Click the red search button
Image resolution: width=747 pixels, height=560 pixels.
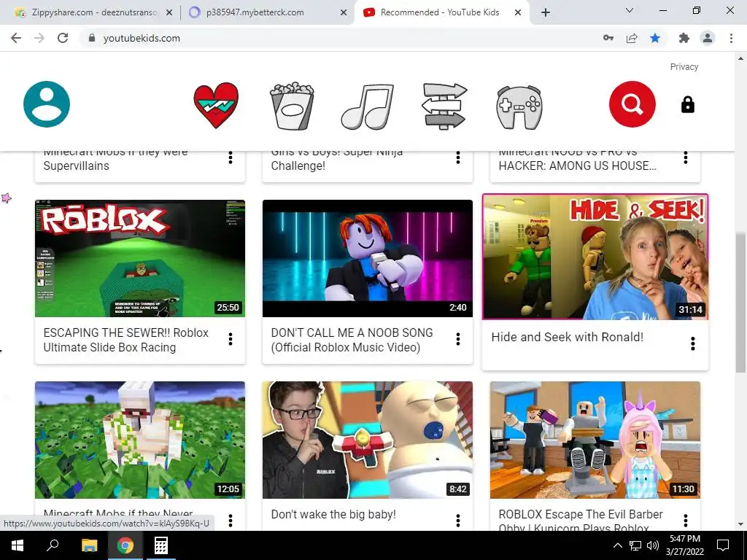[632, 104]
